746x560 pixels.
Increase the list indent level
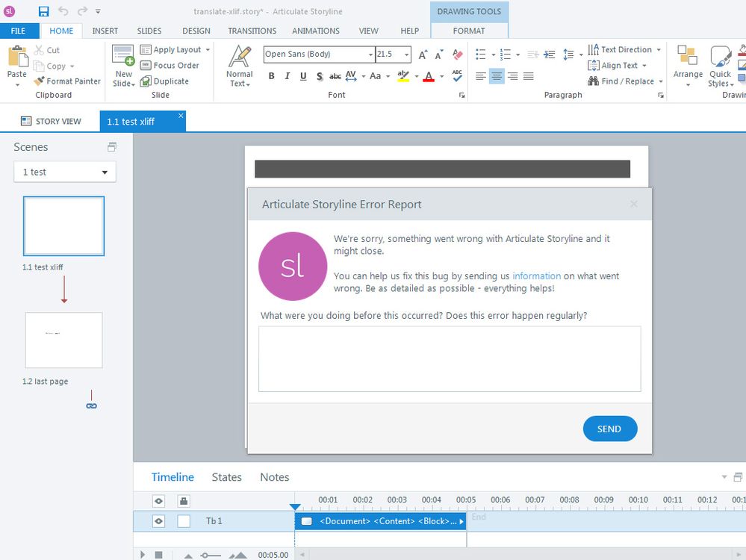pos(549,55)
